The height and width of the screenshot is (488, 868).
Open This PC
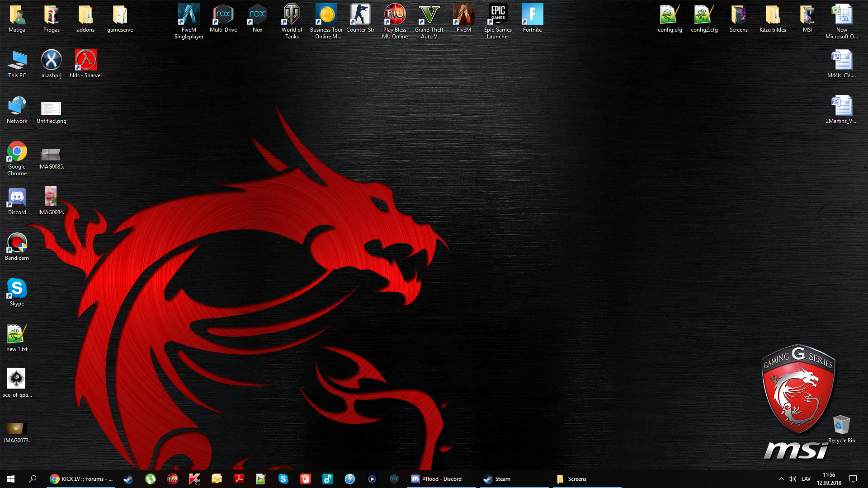17,64
